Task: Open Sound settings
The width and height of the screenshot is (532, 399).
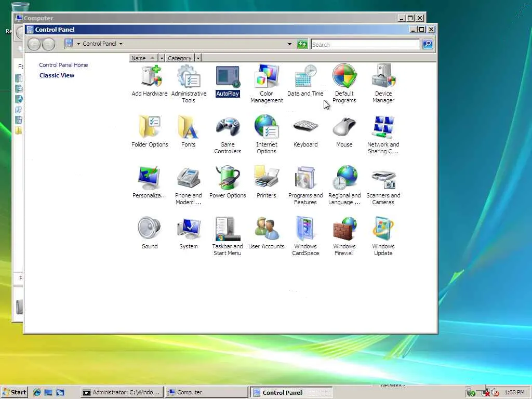Action: click(150, 233)
